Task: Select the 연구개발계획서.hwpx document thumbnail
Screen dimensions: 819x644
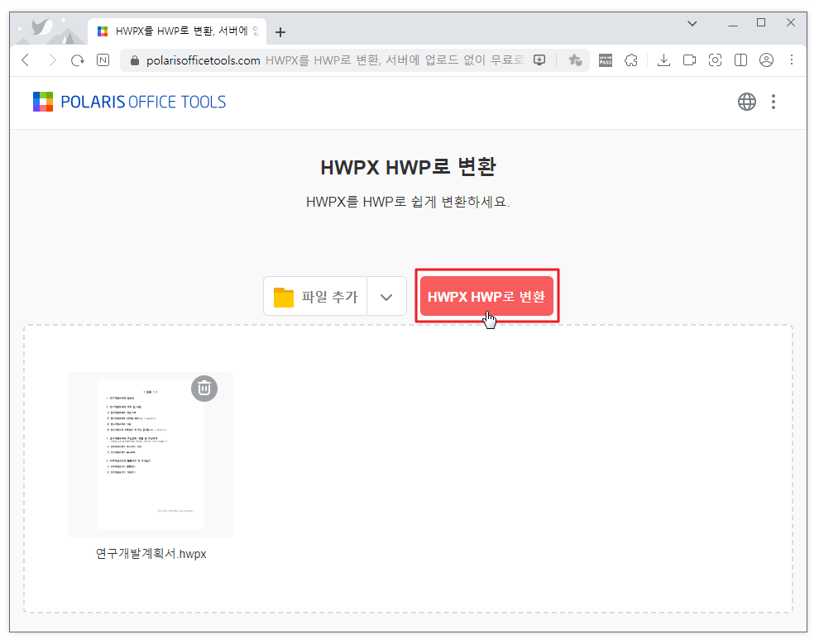Action: coord(151,454)
